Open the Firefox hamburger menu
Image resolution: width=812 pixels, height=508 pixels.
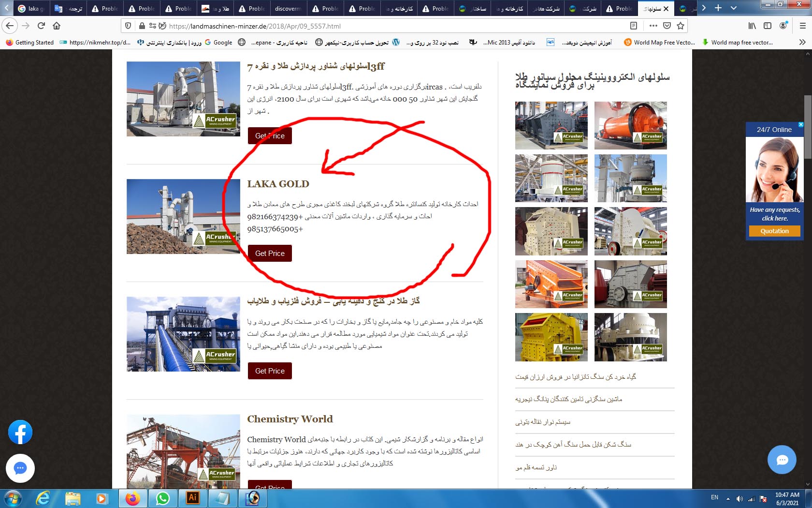tap(803, 26)
